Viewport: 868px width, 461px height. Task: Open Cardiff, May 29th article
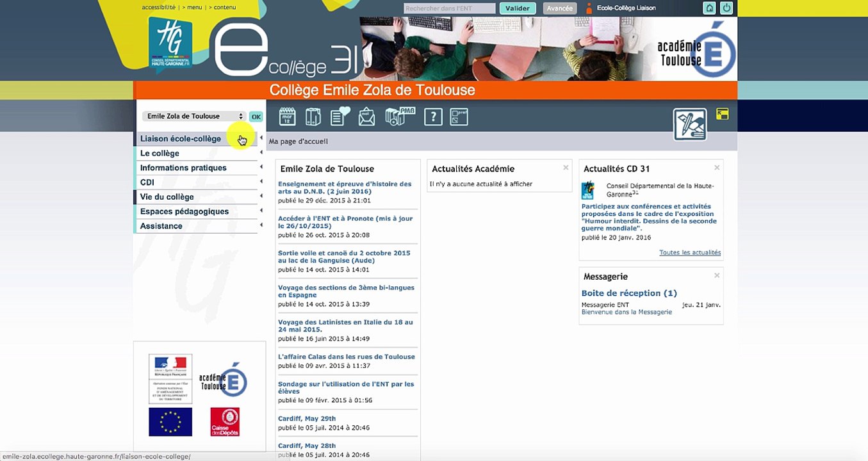pos(307,419)
